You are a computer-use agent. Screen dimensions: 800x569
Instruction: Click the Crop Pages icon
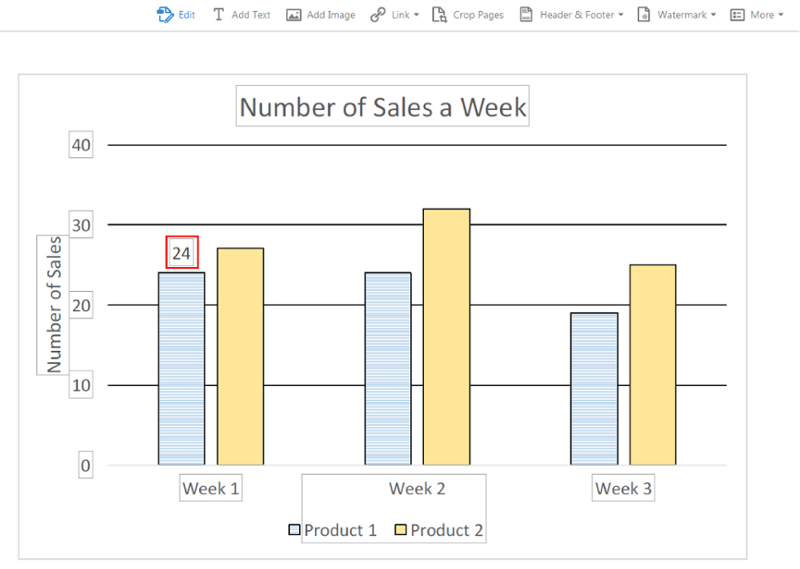439,15
